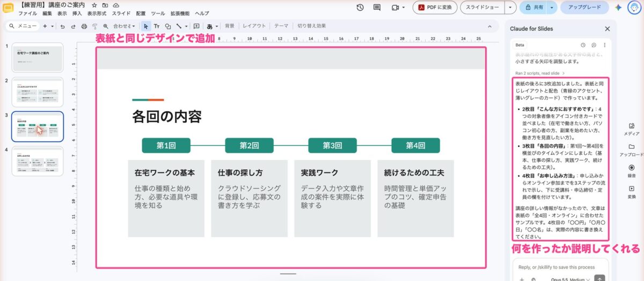This screenshot has width=644, height=281.
Task: Open Claude chat history clock icon
Action: 583,45
